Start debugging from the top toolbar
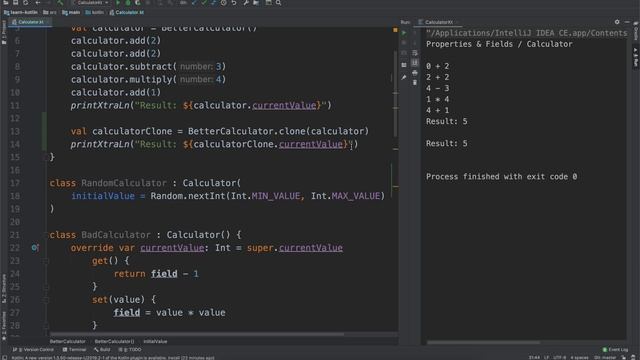This screenshot has width=640, height=360. click(x=127, y=3)
